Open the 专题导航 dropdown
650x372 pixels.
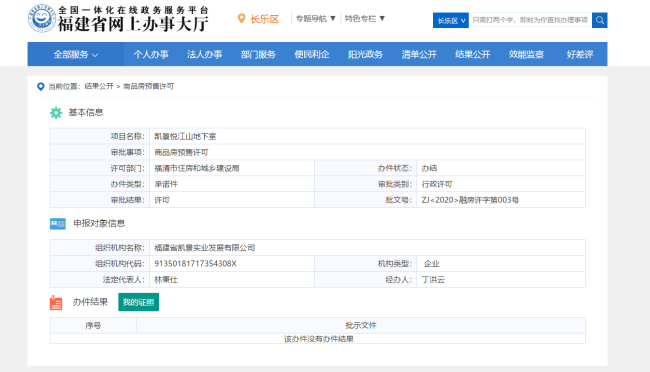click(315, 19)
